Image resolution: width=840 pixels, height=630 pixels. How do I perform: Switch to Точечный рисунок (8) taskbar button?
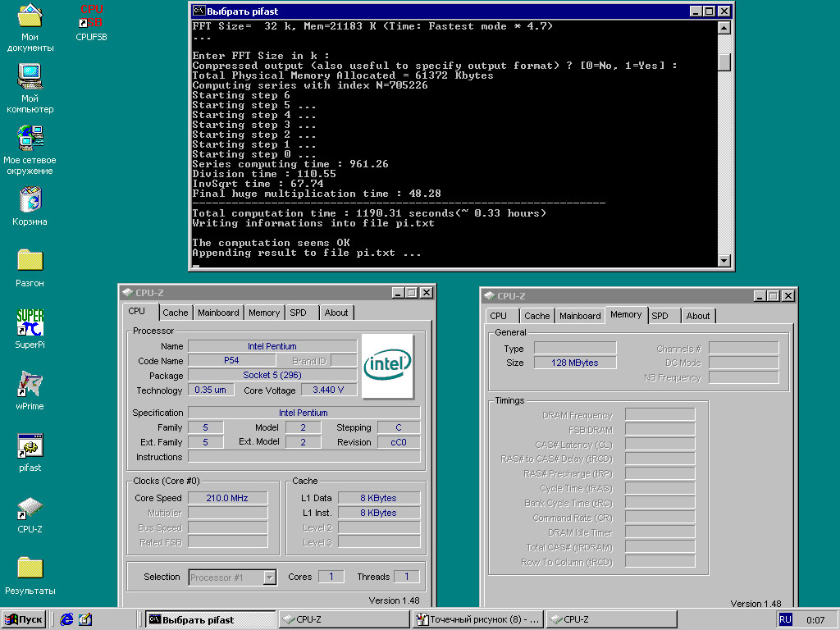coord(478,619)
